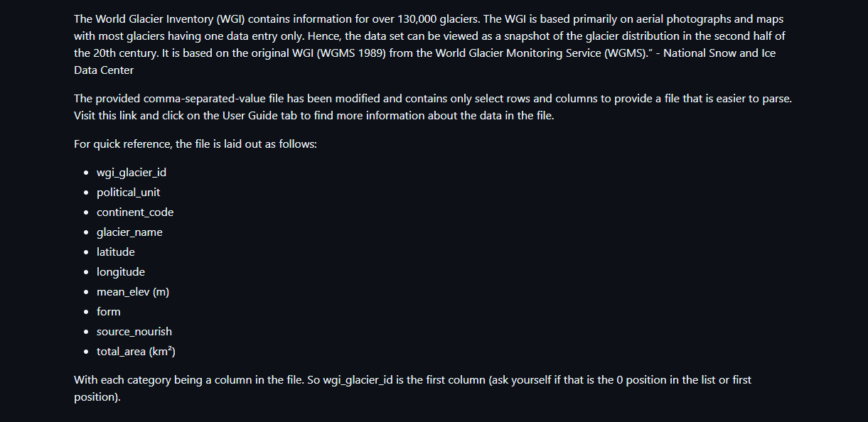Click the latitude list item
Image resolution: width=868 pixels, height=422 pixels.
(116, 252)
